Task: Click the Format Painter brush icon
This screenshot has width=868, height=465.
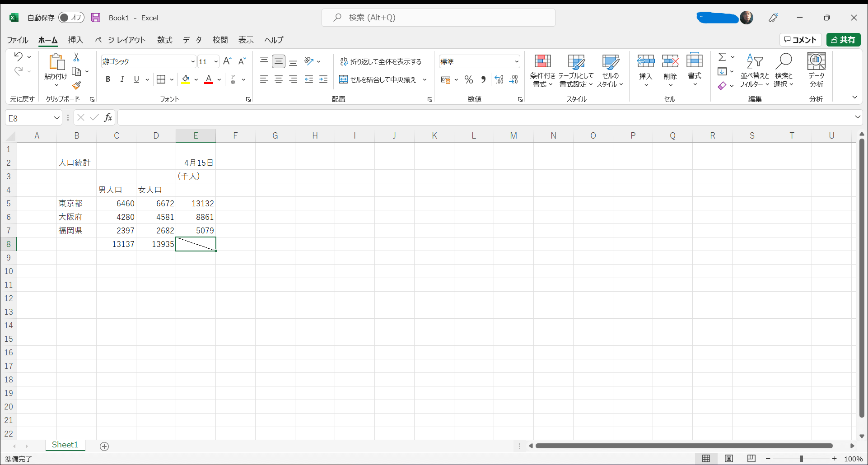Action: pos(77,85)
